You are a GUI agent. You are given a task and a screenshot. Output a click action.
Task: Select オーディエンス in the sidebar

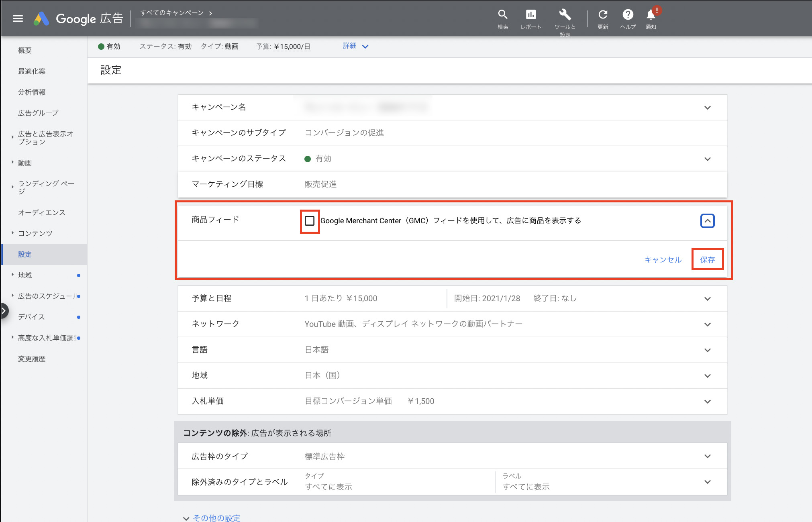click(41, 212)
